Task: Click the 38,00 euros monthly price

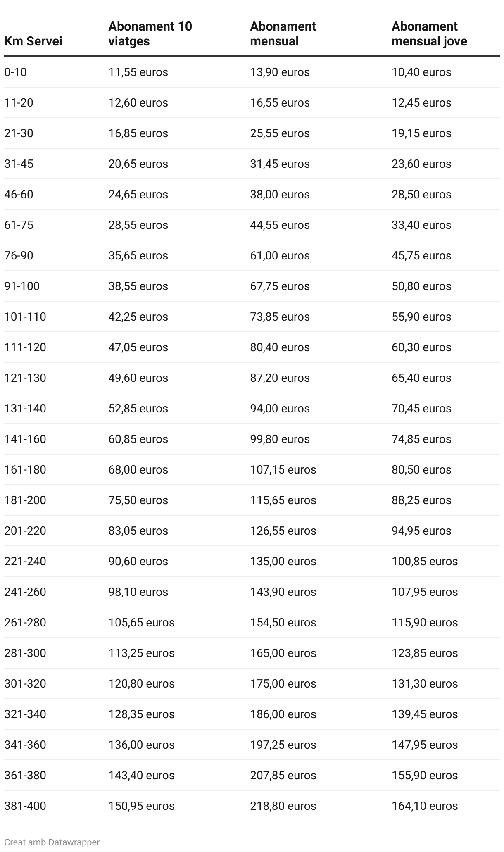Action: tap(280, 195)
